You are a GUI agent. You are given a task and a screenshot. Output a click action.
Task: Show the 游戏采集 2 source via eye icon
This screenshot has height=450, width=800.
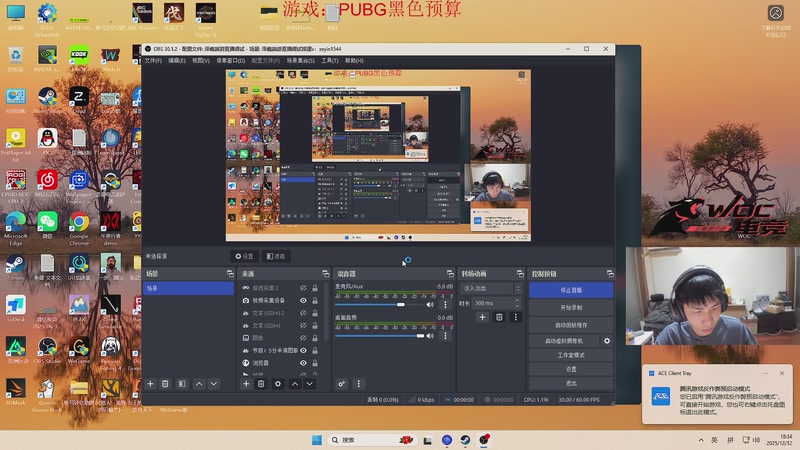303,288
